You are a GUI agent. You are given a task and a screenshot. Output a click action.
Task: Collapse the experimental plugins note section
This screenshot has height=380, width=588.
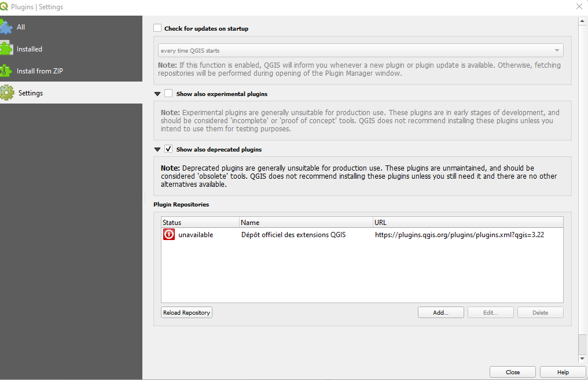point(157,94)
